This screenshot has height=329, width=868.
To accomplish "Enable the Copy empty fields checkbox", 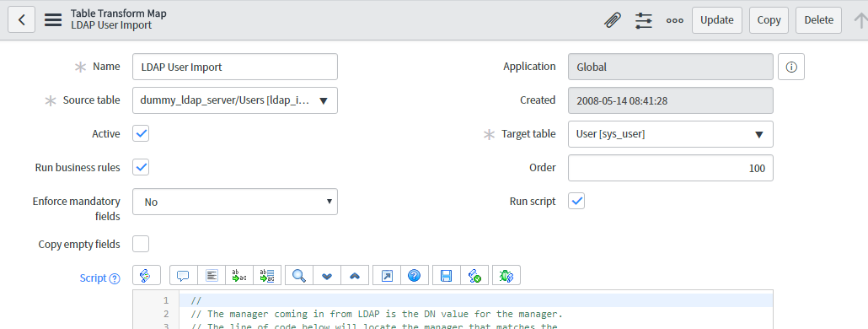I will (x=141, y=244).
